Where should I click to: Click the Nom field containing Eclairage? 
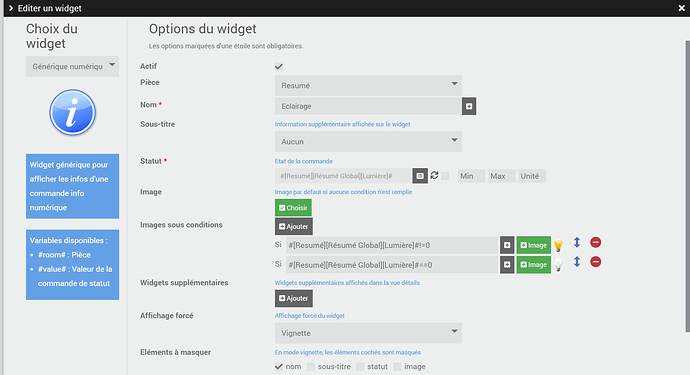click(368, 106)
